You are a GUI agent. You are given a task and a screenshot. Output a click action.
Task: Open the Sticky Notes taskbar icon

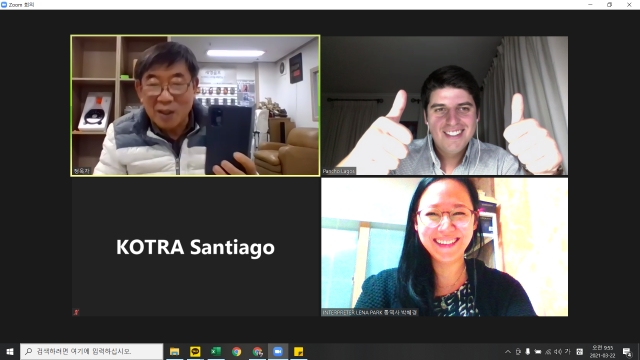298,351
